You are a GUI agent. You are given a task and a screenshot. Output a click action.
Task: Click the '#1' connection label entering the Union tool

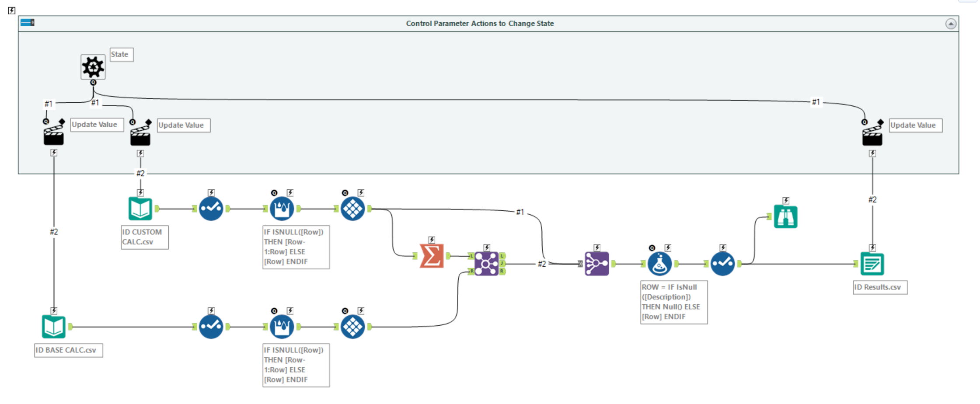520,212
